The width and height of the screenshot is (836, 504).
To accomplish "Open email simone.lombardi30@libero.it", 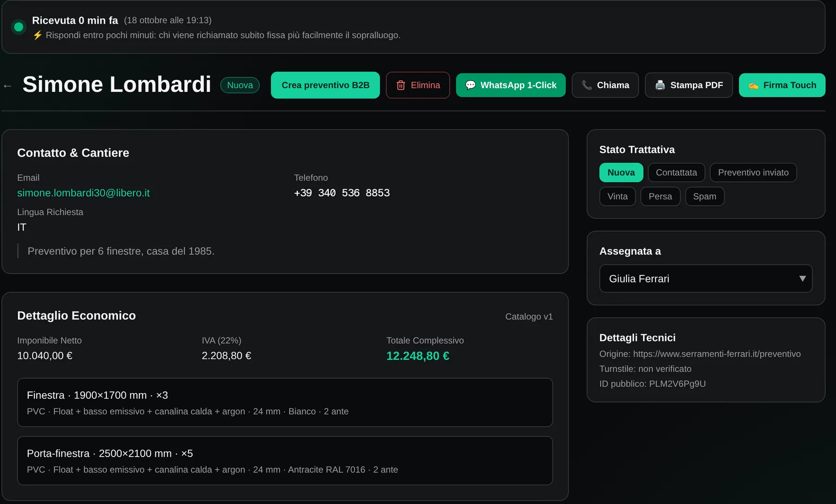I will pyautogui.click(x=84, y=193).
